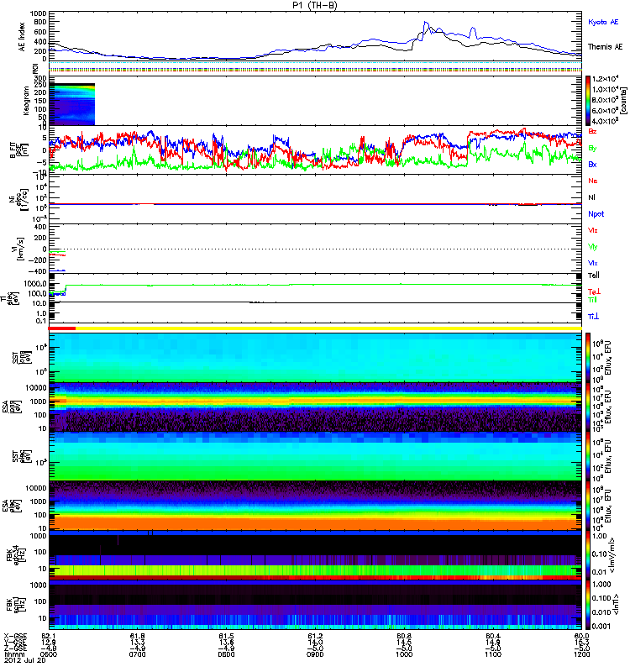The height and width of the screenshot is (672, 630).
Task: Click the SST electron Eflux color bar
Action: (587, 456)
